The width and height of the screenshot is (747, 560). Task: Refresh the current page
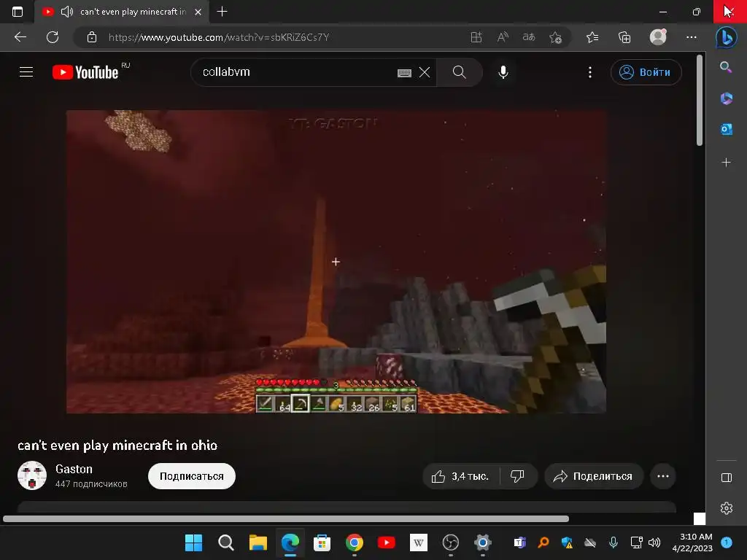coord(53,37)
